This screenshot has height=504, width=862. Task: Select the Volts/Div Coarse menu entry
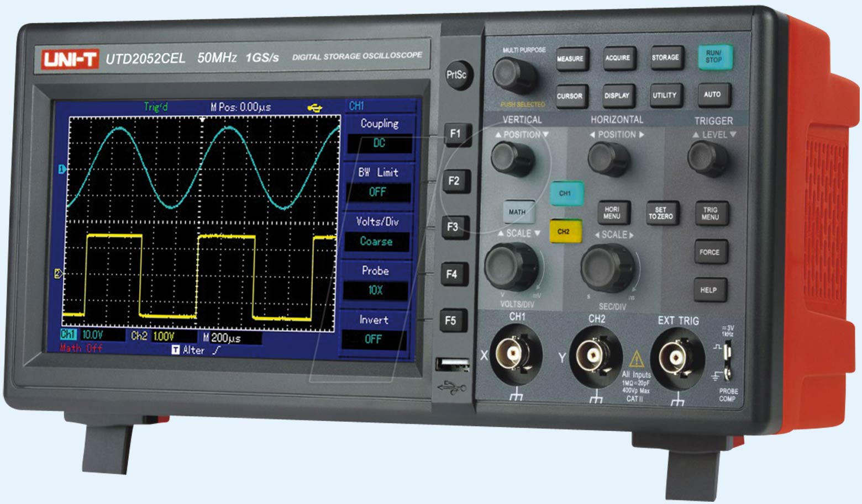(x=376, y=241)
